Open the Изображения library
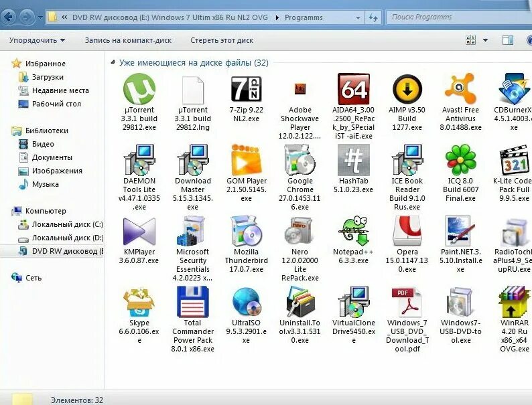 pos(57,171)
